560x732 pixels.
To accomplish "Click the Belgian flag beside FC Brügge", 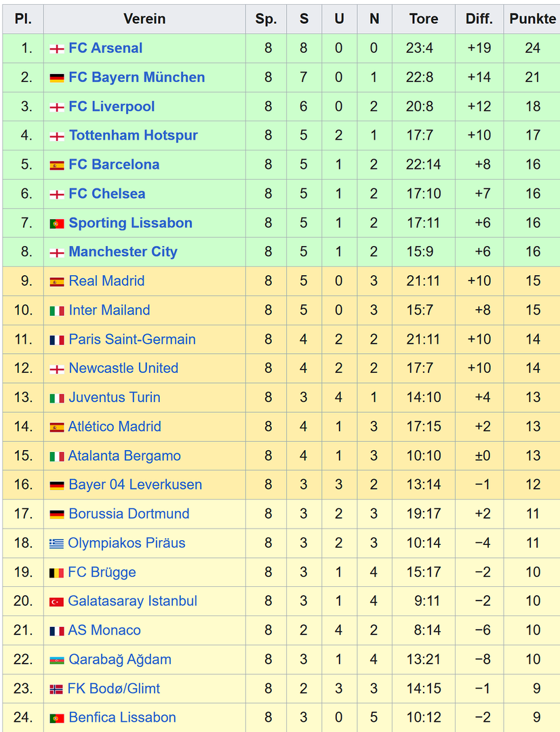I will [x=57, y=573].
